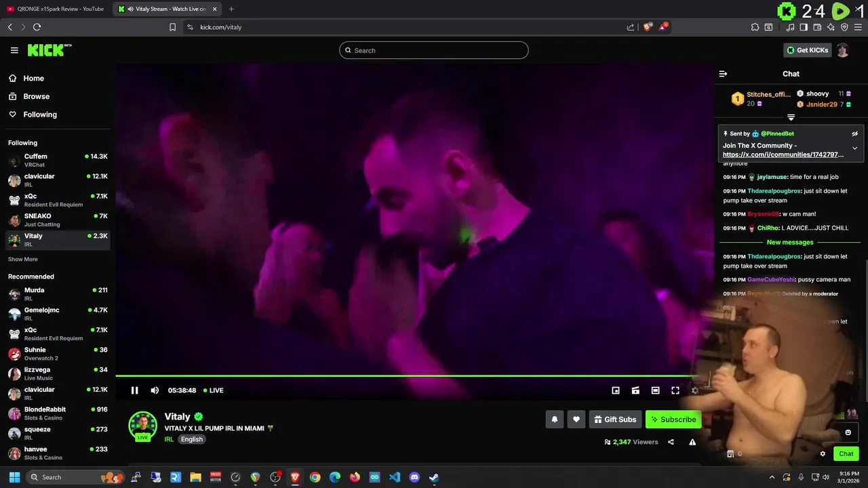Open a new browser tab
This screenshot has width=868, height=488.
[231, 9]
